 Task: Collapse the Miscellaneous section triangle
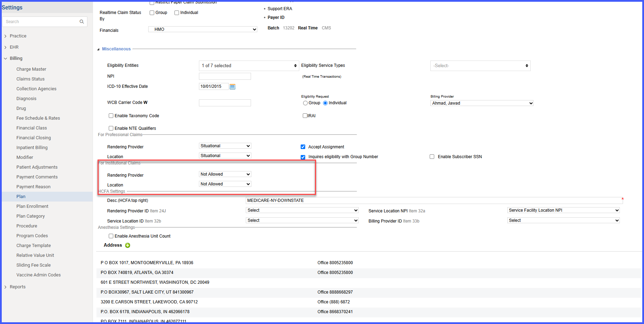(x=98, y=49)
